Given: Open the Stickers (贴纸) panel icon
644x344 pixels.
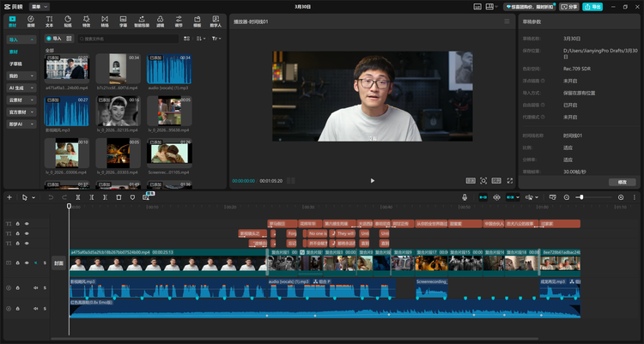Looking at the screenshot, I should [68, 21].
